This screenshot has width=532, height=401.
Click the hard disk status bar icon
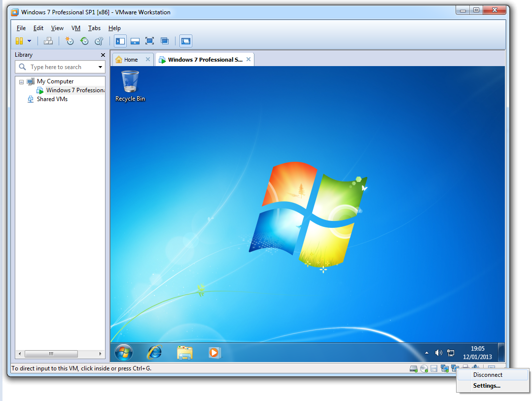pyautogui.click(x=414, y=368)
